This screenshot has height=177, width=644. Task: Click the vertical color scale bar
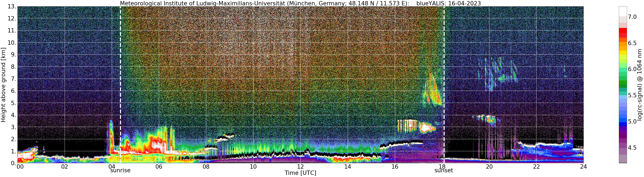pyautogui.click(x=623, y=85)
